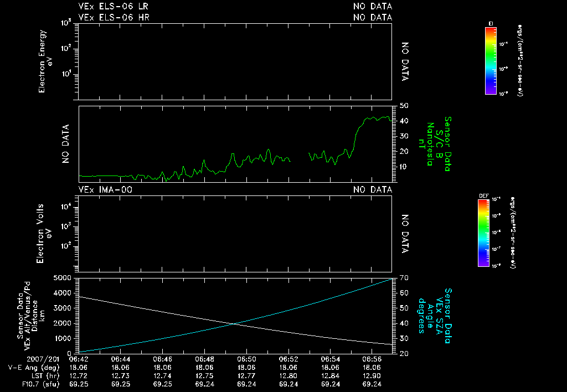The height and width of the screenshot is (392, 567).
Task: Click the 'DEF' title above the color bar
Action: tap(483, 196)
